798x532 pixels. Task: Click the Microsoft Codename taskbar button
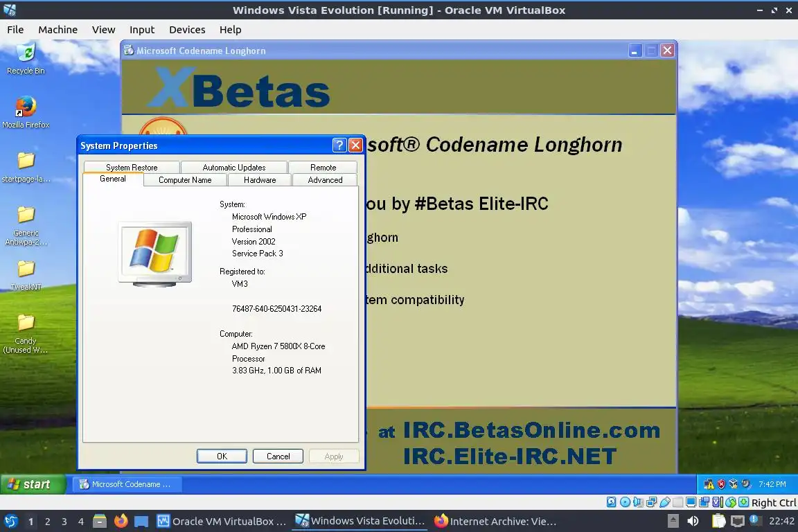[127, 484]
